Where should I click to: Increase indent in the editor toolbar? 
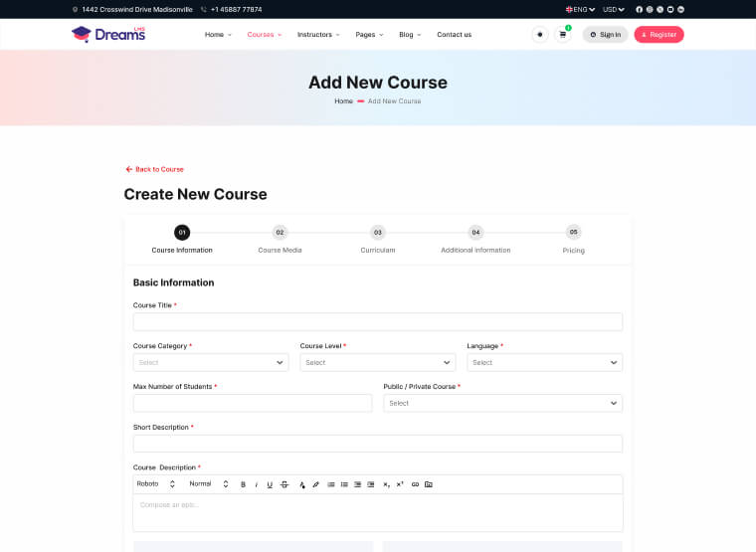point(370,484)
